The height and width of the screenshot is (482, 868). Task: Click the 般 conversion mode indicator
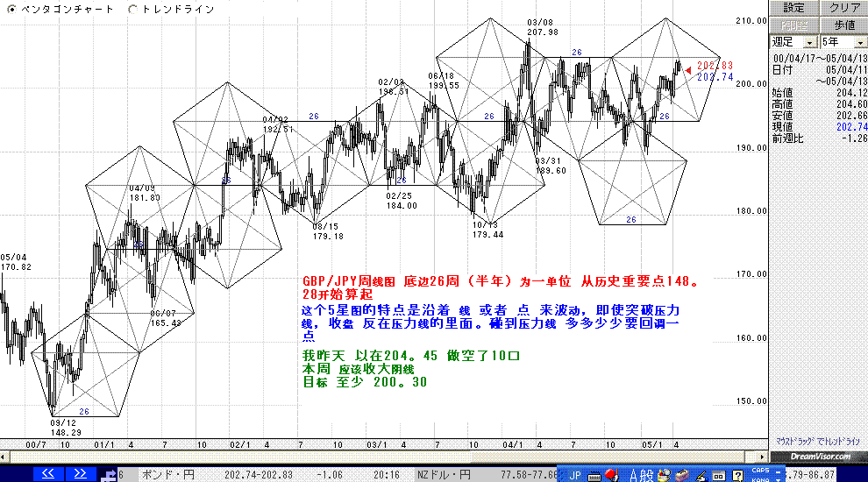(646, 475)
